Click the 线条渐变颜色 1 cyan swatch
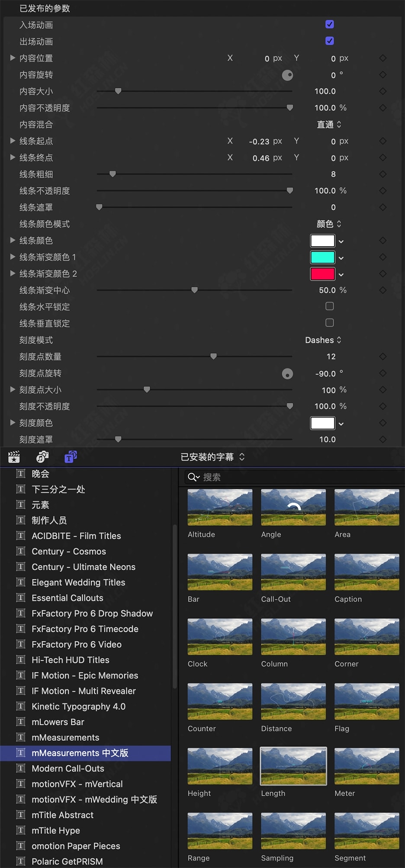 [322, 257]
